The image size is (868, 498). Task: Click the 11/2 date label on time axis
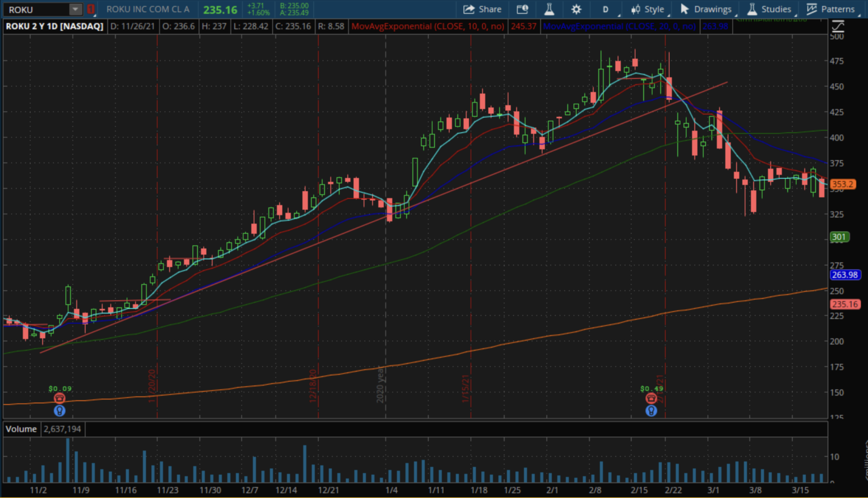(38, 490)
